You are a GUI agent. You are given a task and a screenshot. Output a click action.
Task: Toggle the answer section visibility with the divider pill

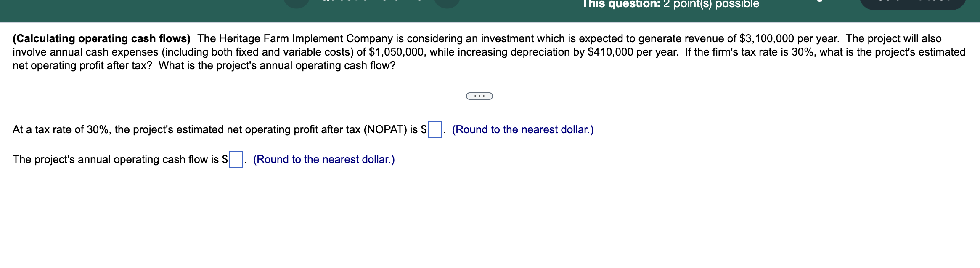[x=479, y=96]
